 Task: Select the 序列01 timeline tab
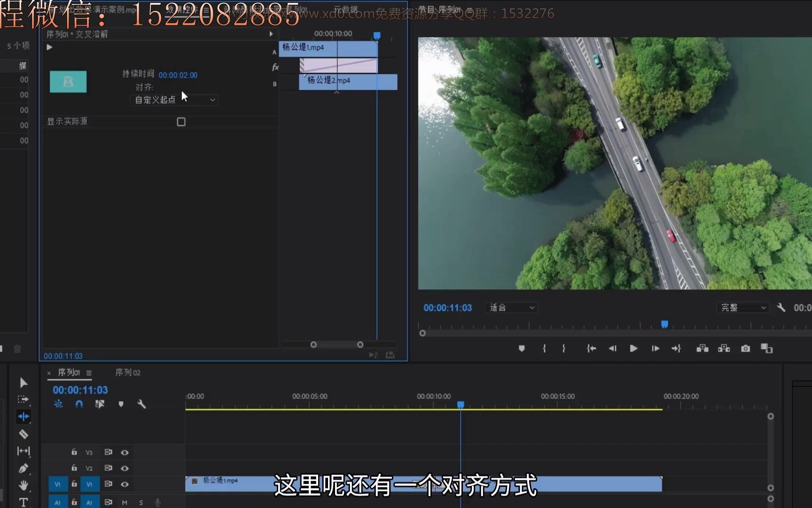(x=69, y=373)
